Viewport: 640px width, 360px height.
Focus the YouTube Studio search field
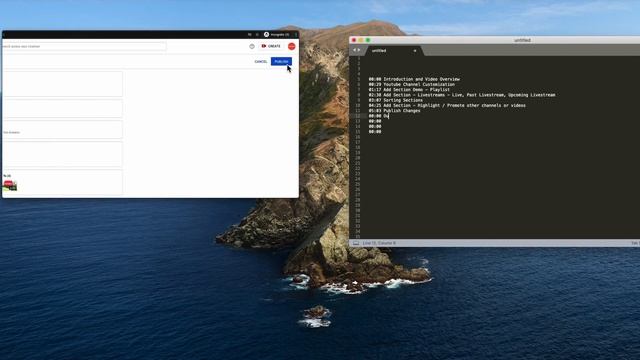point(84,47)
